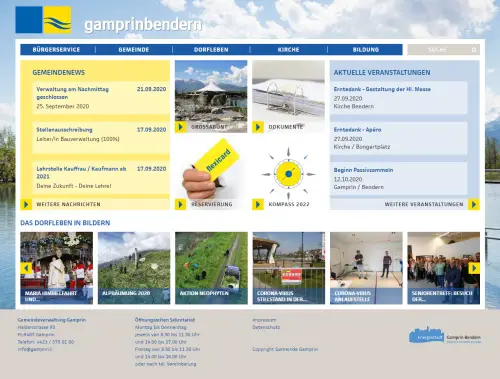Open the Bildung menu item
500x379 pixels.
(x=366, y=50)
